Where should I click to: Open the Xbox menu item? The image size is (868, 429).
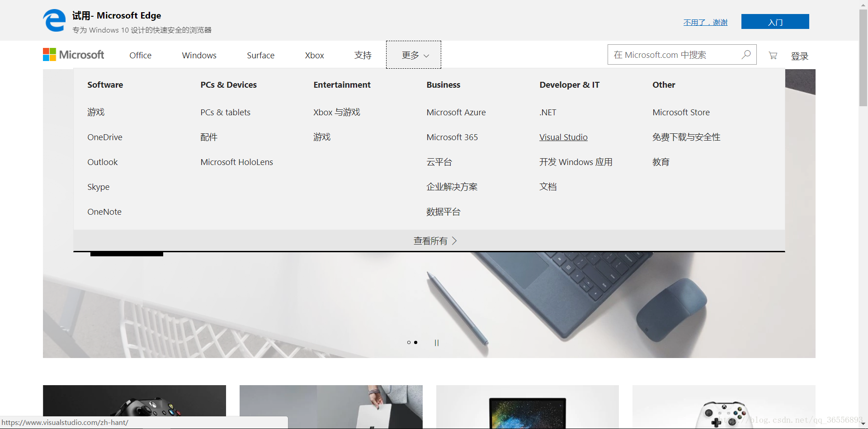tap(315, 55)
